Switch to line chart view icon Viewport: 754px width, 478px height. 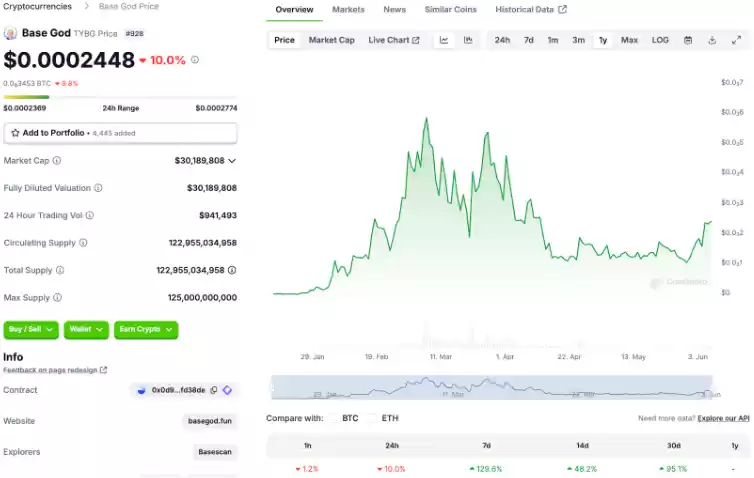(444, 40)
